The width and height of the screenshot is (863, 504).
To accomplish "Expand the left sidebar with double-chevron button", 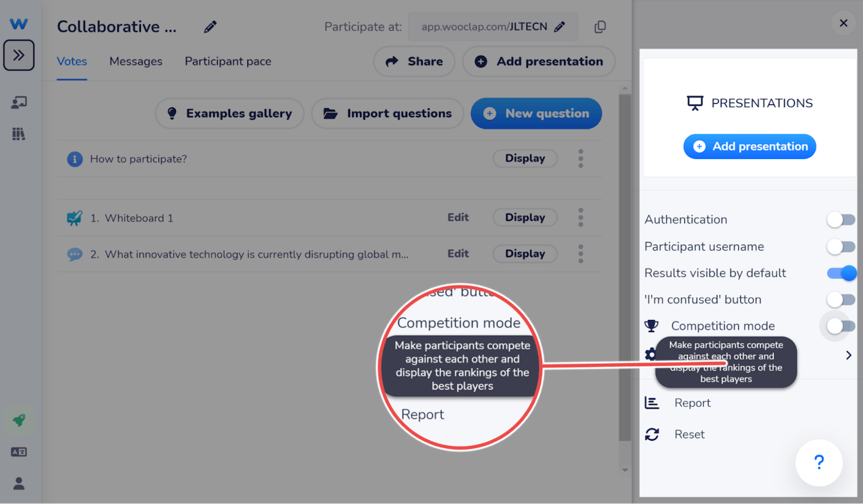I will pyautogui.click(x=19, y=55).
